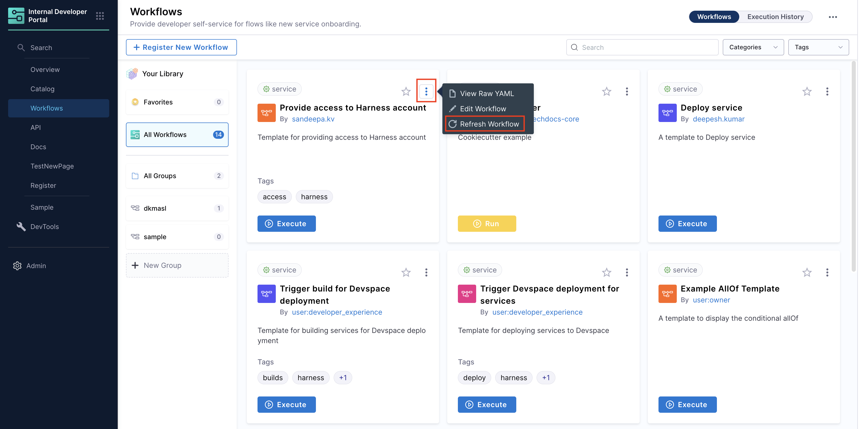868x429 pixels.
Task: Open the sandeepa.kv author link
Action: [x=313, y=119]
